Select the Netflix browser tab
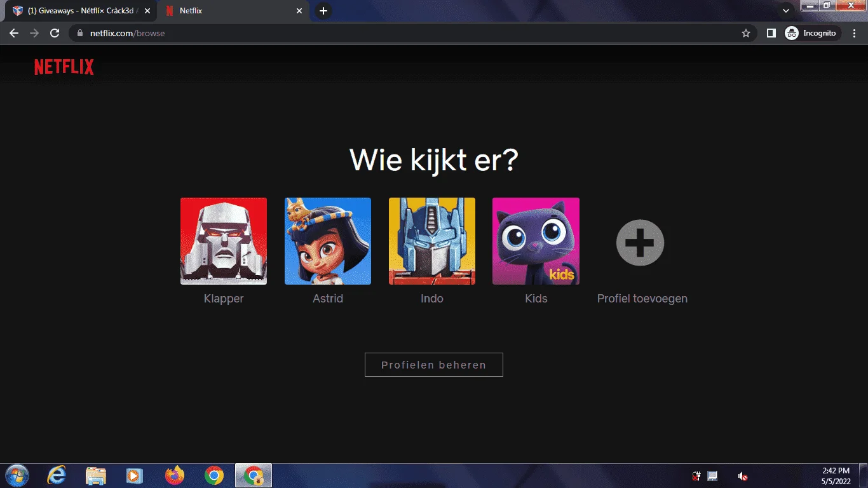Image resolution: width=868 pixels, height=488 pixels. pyautogui.click(x=233, y=11)
